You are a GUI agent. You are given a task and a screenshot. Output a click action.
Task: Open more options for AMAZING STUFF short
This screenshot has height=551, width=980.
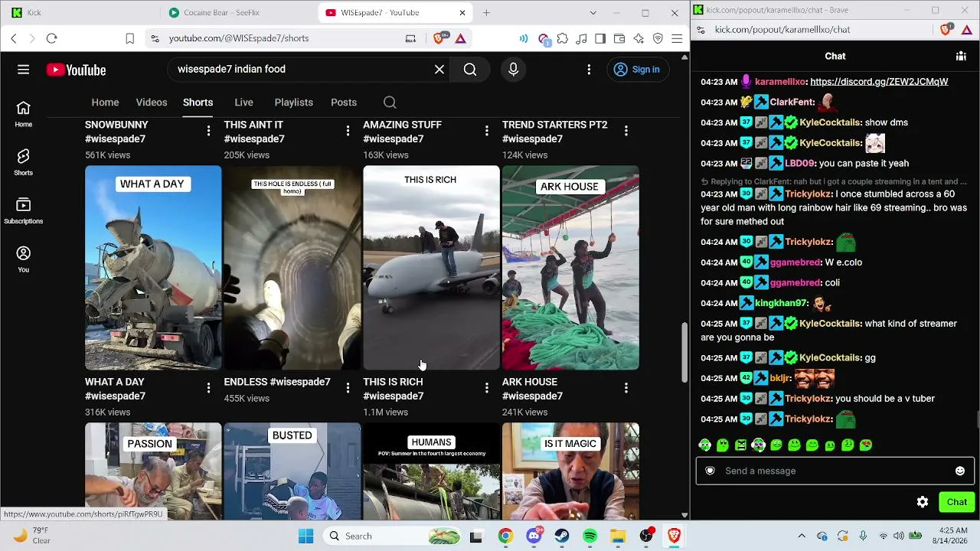[487, 132]
